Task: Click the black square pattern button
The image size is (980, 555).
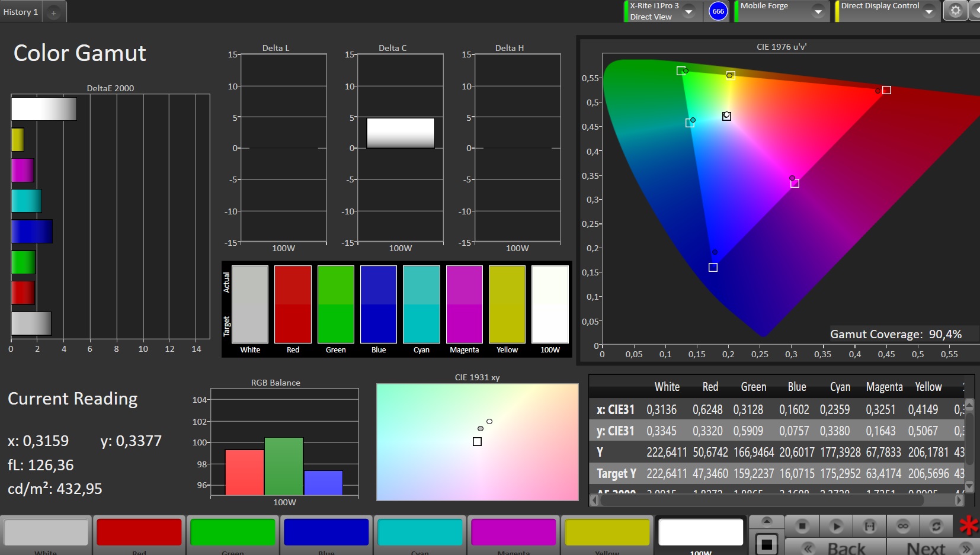Action: click(767, 544)
